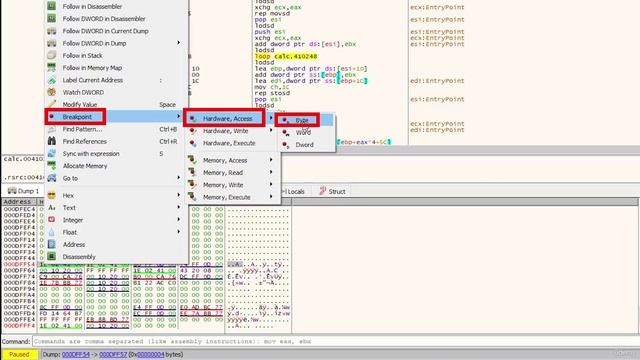Click the Follow in Memory Map icon
The width and height of the screenshot is (640, 360).
click(51, 67)
